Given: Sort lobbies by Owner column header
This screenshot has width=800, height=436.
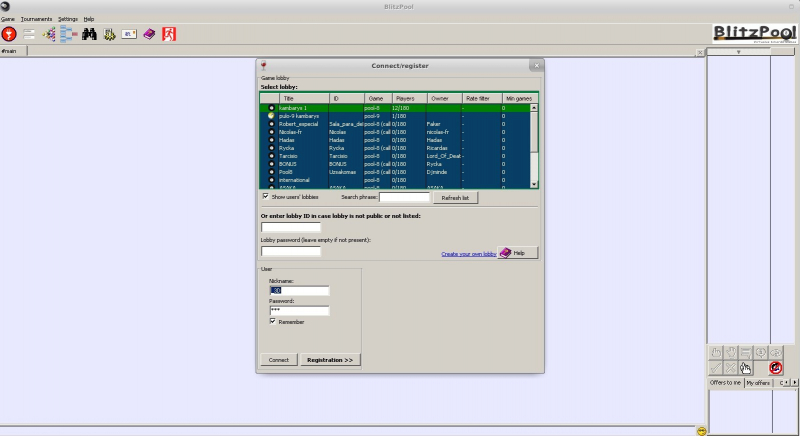Looking at the screenshot, I should click(444, 98).
